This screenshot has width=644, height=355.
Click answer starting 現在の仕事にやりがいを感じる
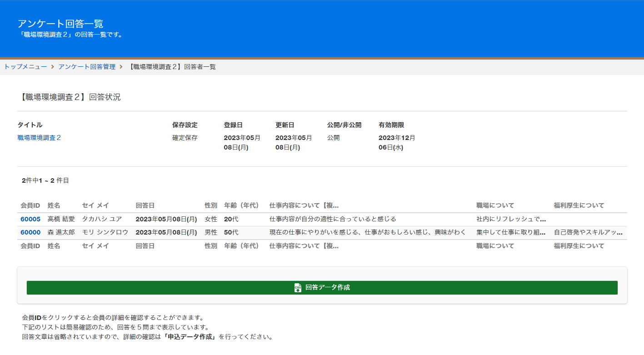368,232
